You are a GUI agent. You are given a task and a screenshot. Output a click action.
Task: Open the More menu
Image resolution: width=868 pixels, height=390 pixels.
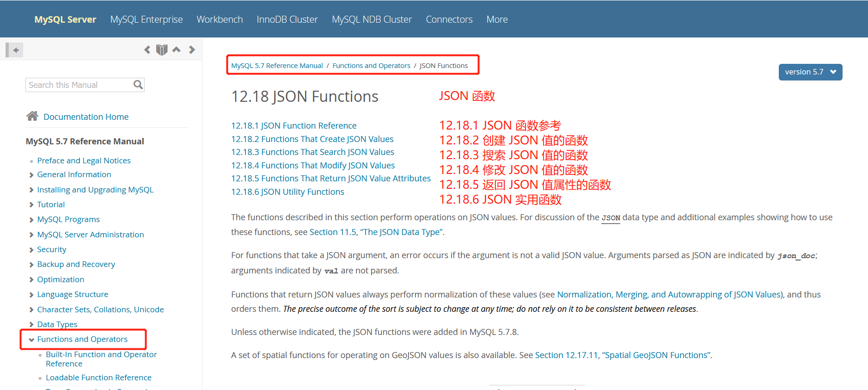pyautogui.click(x=497, y=19)
